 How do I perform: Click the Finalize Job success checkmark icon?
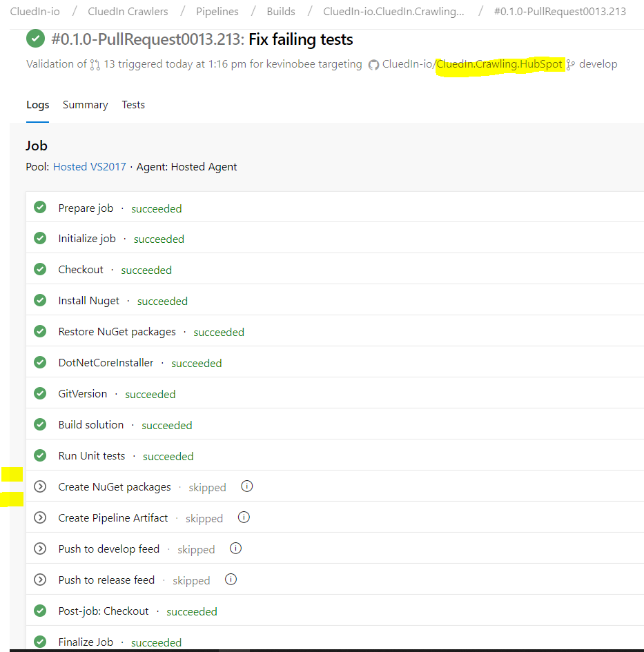point(40,642)
